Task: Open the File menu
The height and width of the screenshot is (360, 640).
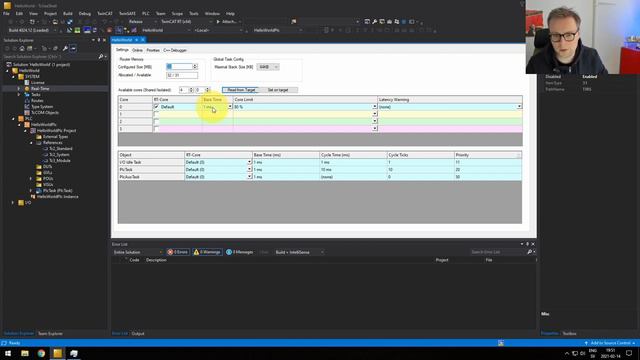Action: [x=7, y=13]
